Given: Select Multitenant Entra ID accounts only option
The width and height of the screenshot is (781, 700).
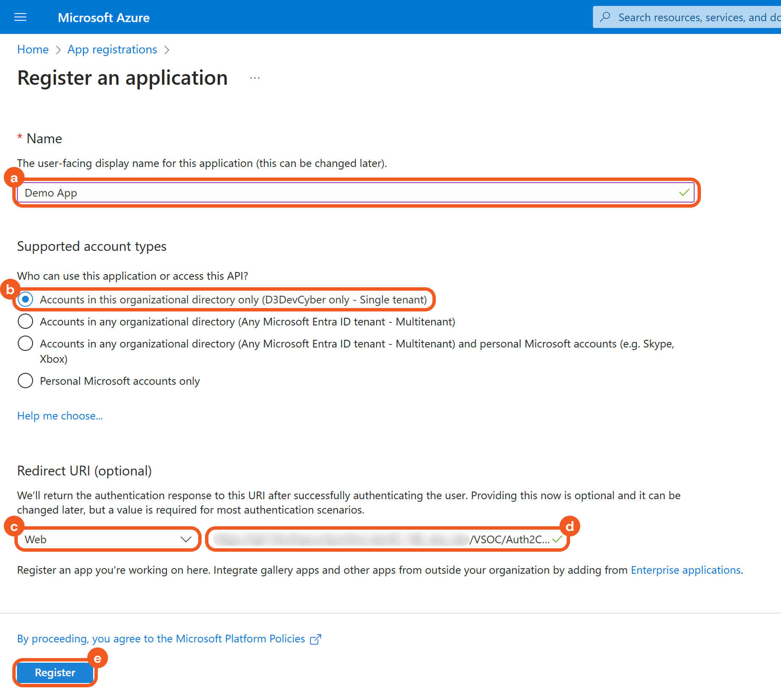Looking at the screenshot, I should pos(25,322).
